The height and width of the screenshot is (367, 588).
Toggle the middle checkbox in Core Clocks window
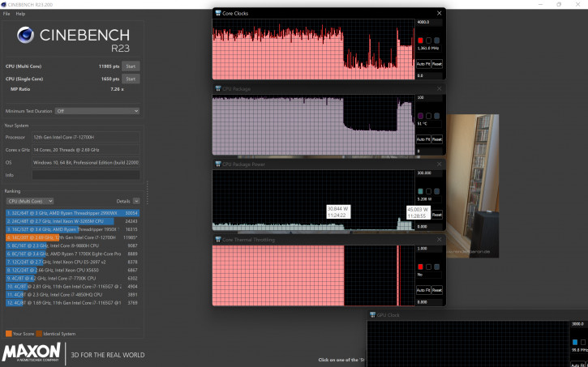pos(428,41)
